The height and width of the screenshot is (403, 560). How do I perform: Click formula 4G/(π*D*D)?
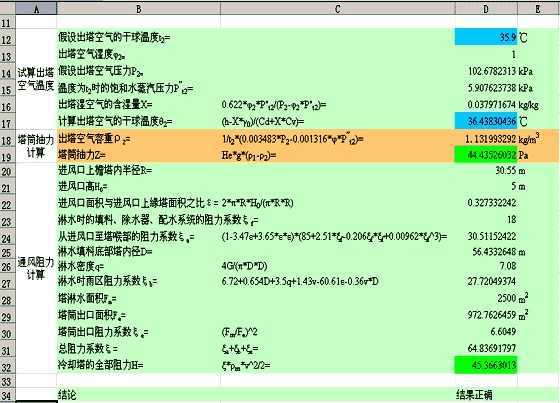pos(245,266)
